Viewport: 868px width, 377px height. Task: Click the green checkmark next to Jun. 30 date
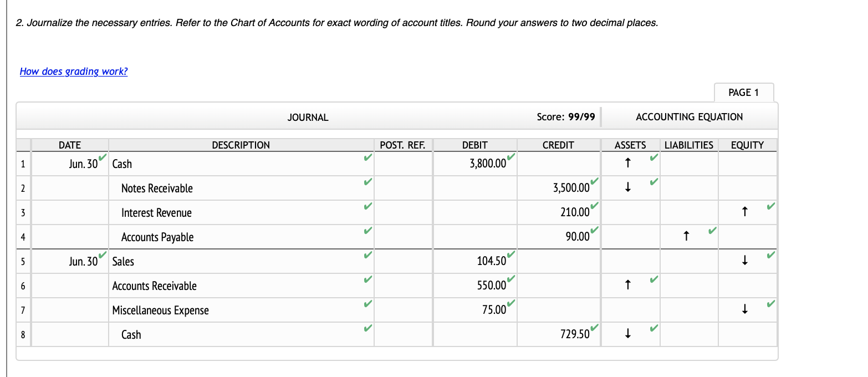tap(101, 157)
